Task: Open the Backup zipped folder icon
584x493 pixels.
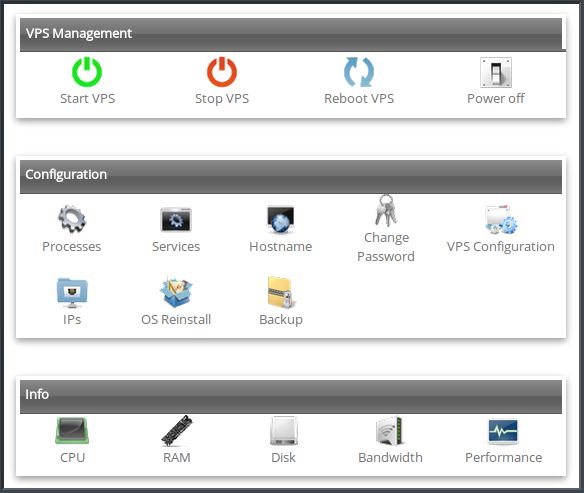Action: coord(281,292)
